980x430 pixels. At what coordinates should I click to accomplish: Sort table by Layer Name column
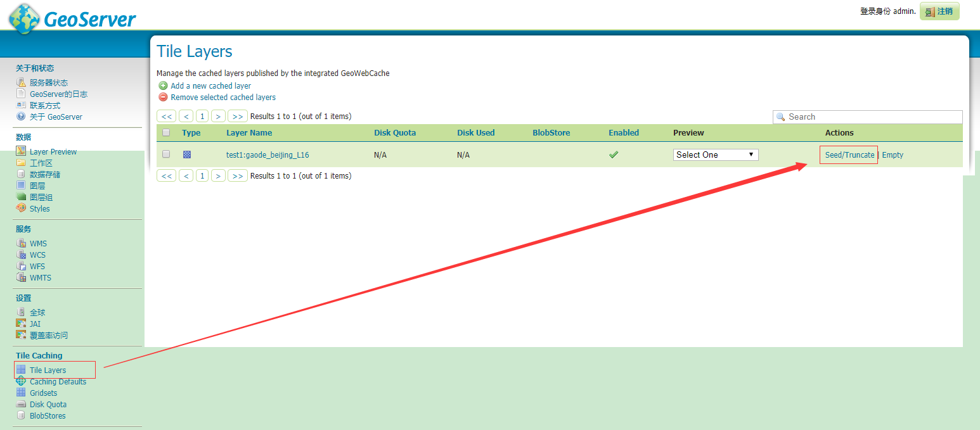click(249, 132)
